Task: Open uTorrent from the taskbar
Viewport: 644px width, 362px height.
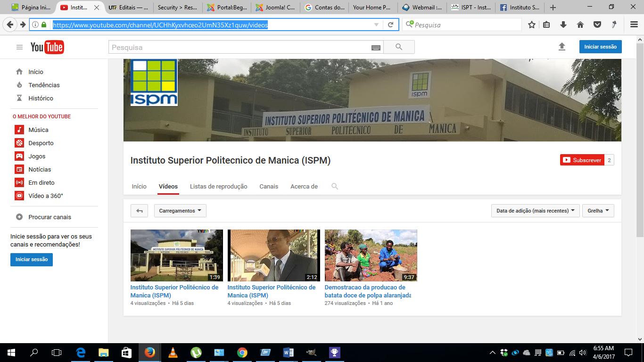Action: click(x=196, y=353)
